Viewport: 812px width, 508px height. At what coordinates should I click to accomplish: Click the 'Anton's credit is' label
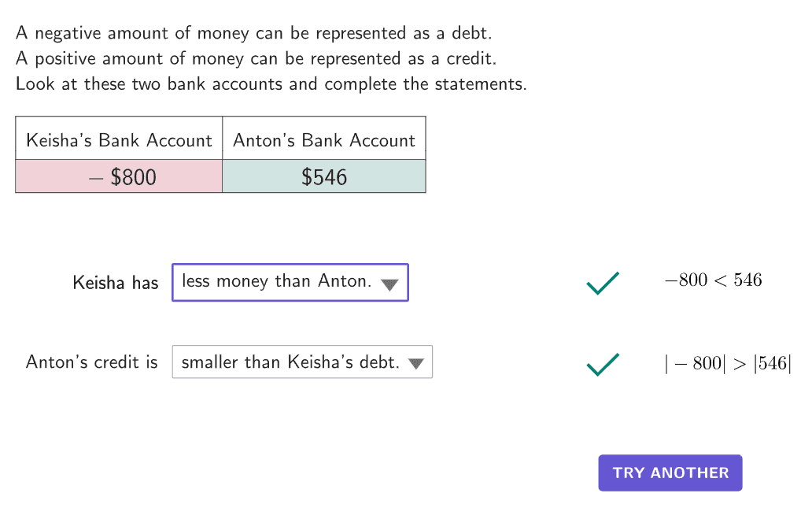point(92,362)
